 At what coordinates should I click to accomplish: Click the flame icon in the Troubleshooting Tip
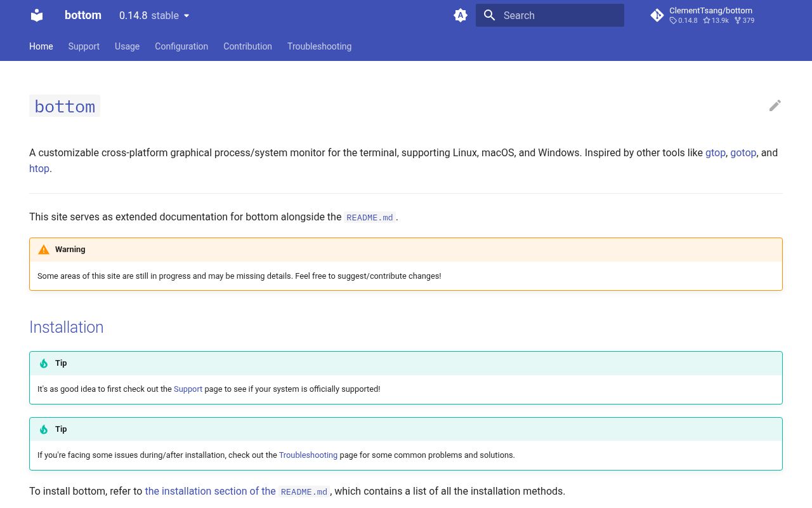tap(44, 429)
